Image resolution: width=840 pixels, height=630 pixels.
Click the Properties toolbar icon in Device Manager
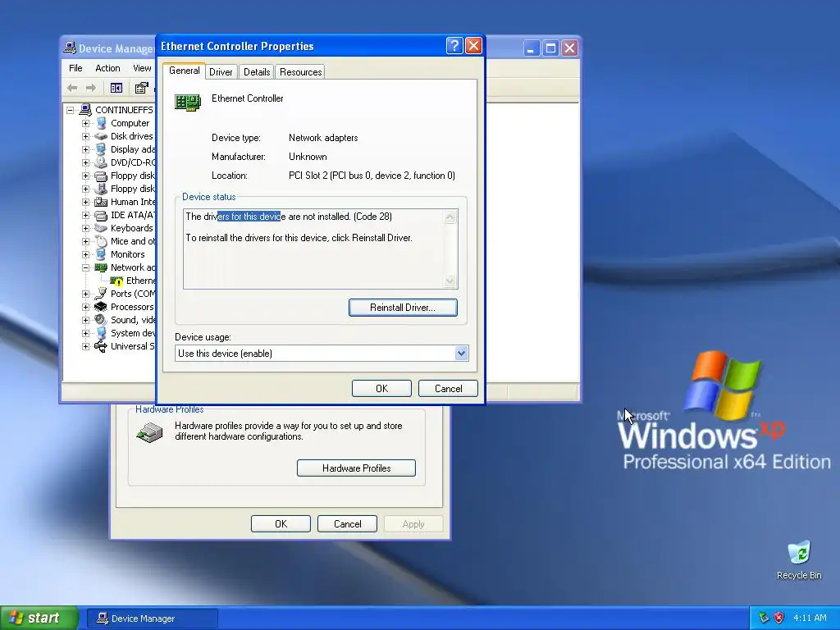point(141,88)
